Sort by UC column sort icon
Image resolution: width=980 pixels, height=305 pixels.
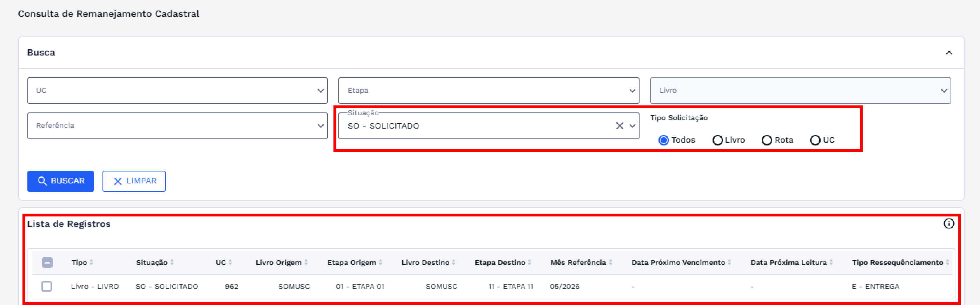coord(230,262)
